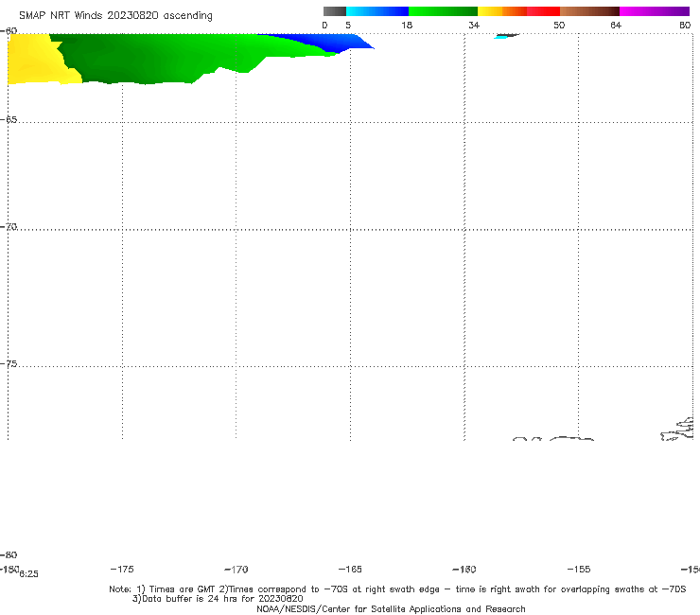Select the -70 latitude axis label
The width and height of the screenshot is (700, 615).
click(9, 226)
